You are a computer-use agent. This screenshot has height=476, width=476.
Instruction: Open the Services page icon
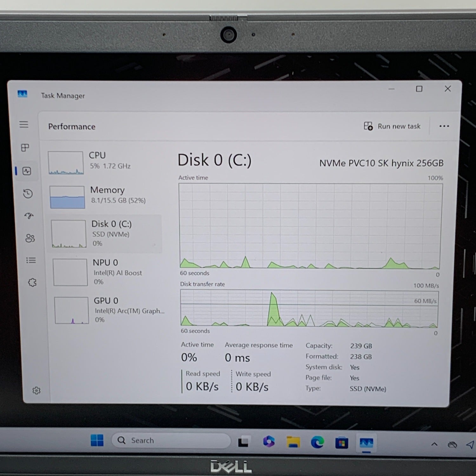(x=32, y=282)
